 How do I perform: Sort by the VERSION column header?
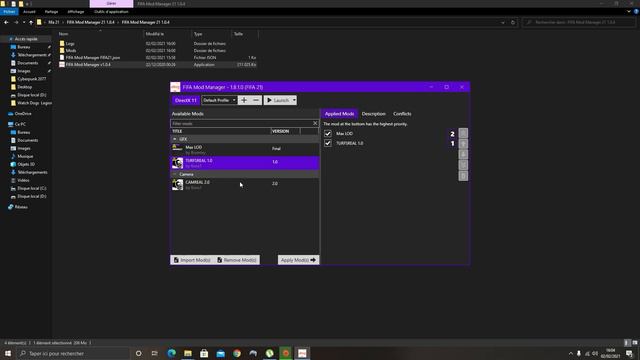pos(285,131)
